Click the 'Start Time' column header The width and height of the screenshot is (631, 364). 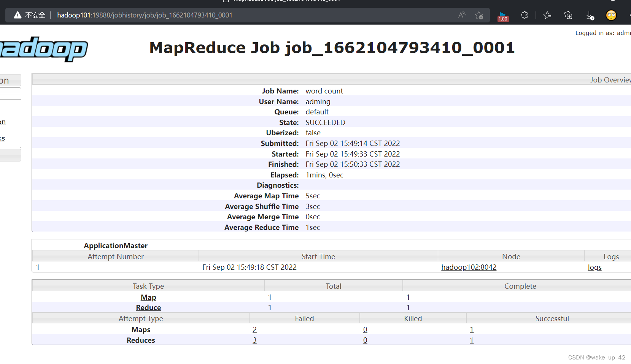(318, 256)
